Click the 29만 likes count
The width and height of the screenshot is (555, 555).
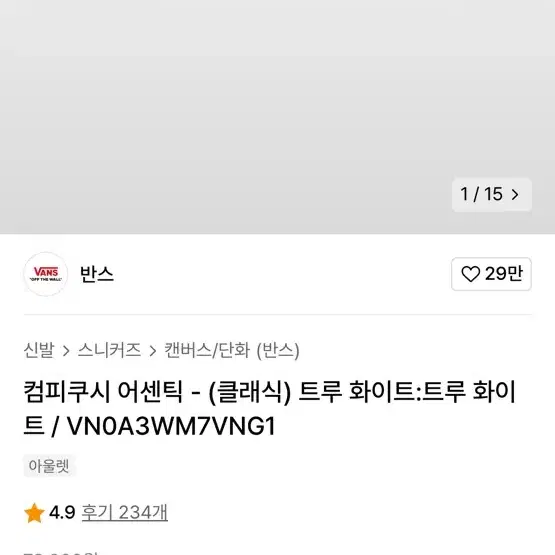(504, 274)
